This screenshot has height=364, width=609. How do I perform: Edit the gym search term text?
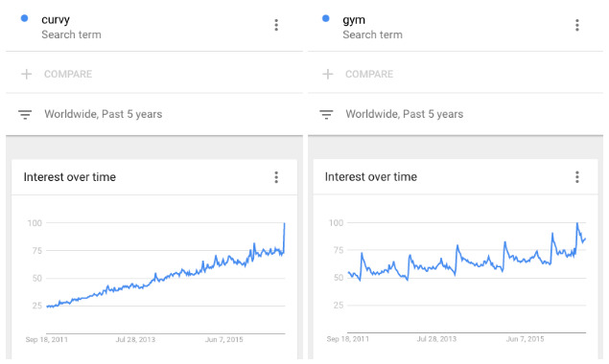(354, 20)
